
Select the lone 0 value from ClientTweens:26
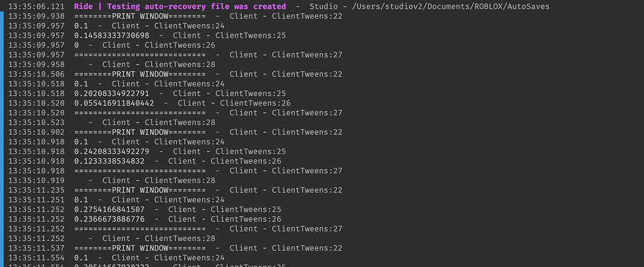point(77,45)
